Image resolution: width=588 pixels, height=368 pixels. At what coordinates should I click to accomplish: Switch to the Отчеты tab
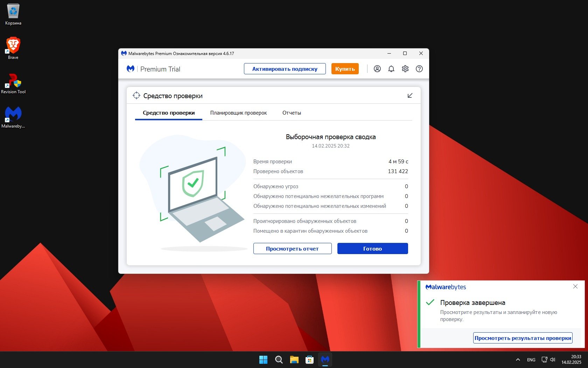pyautogui.click(x=292, y=113)
